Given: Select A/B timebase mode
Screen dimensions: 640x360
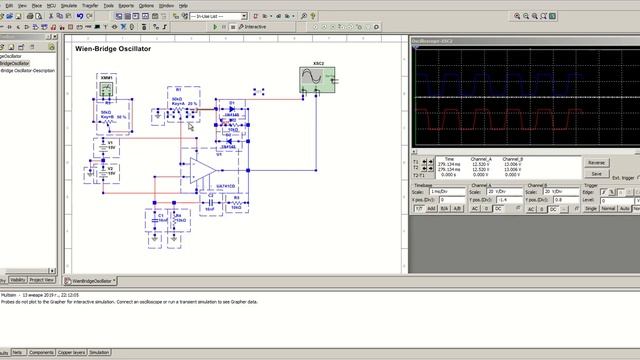Looking at the screenshot, I should point(457,209).
